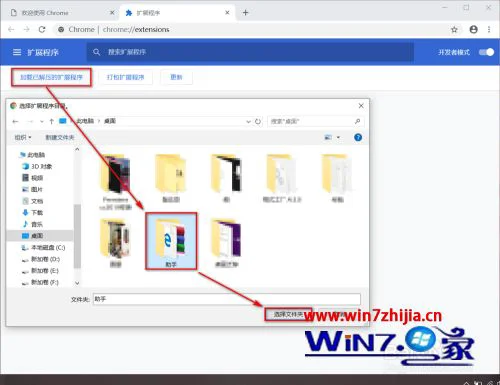500x385 pixels.
Task: Select 3D 对象 in the sidebar
Action: point(37,166)
